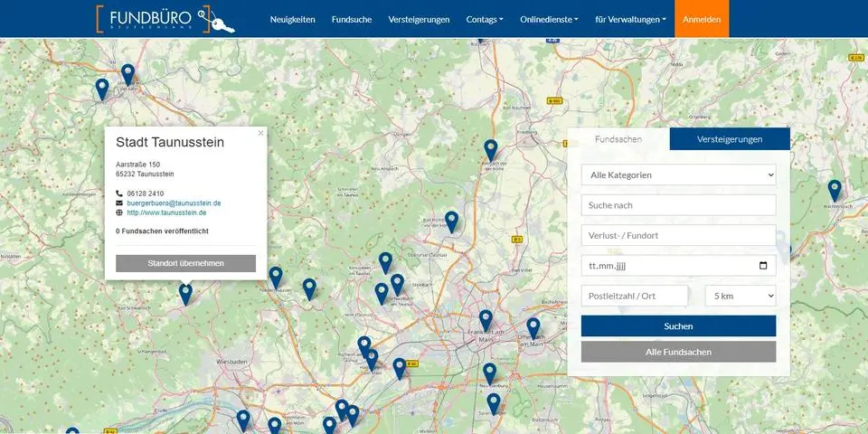Select the map marker near Wächtersbach
The width and height of the screenshot is (868, 434).
[835, 190]
